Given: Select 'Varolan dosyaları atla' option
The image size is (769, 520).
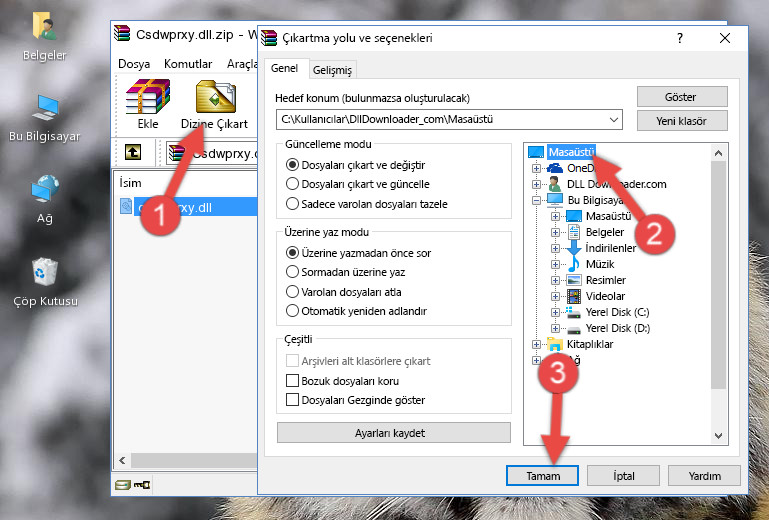Looking at the screenshot, I should click(x=292, y=291).
